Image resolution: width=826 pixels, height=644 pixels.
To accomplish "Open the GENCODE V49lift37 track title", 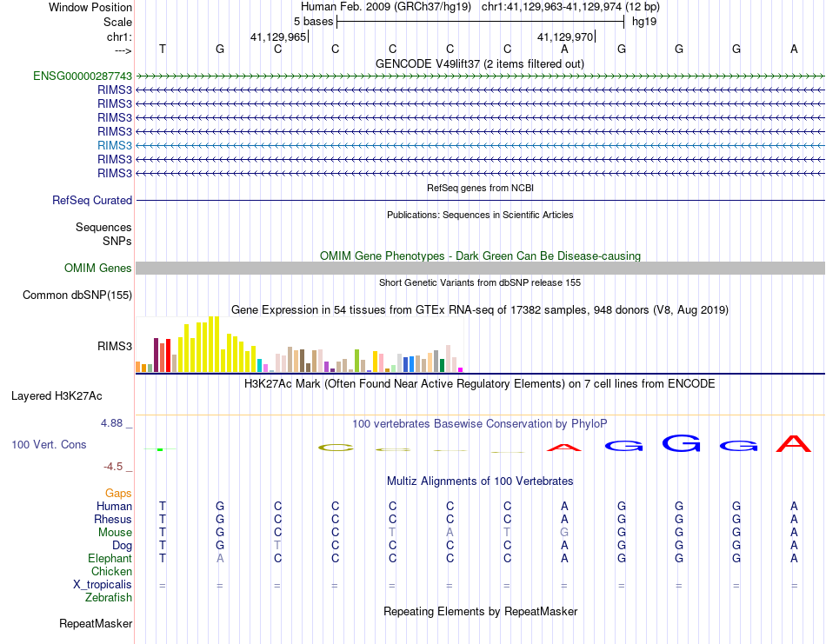I will pos(479,63).
